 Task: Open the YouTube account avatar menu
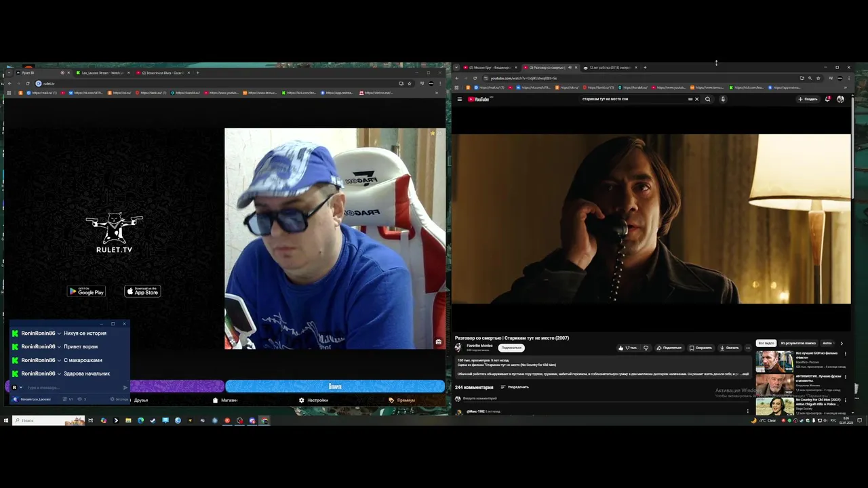pyautogui.click(x=840, y=99)
